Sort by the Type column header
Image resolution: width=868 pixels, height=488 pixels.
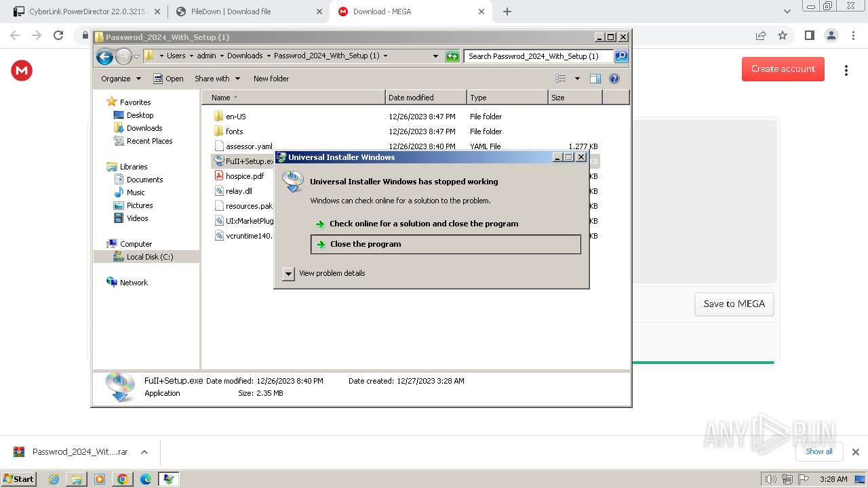pos(507,98)
